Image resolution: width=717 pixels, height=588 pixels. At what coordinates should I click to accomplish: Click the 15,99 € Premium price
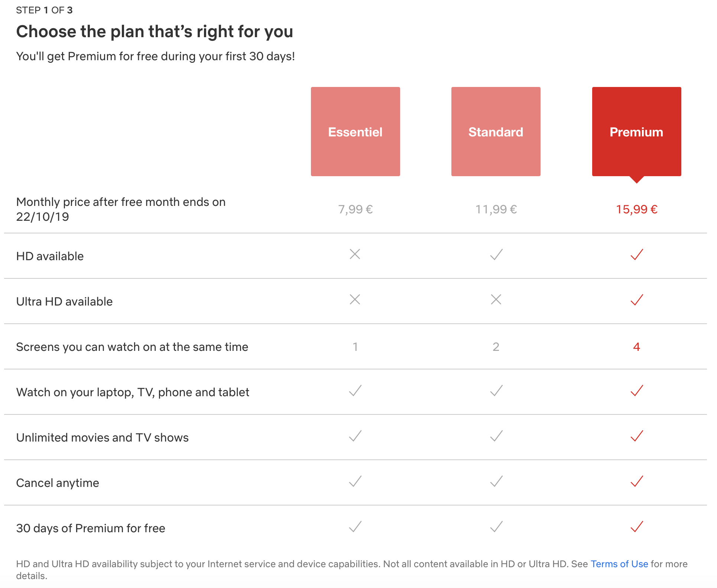point(637,209)
